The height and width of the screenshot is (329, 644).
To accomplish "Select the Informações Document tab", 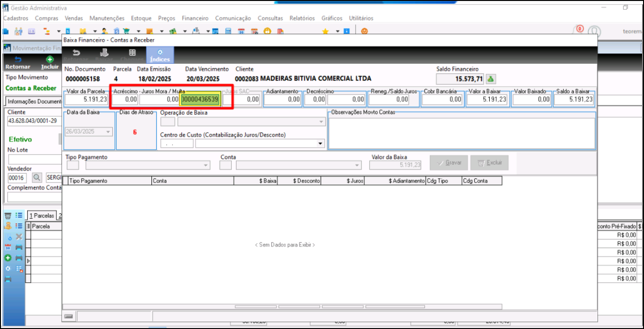I will (34, 101).
